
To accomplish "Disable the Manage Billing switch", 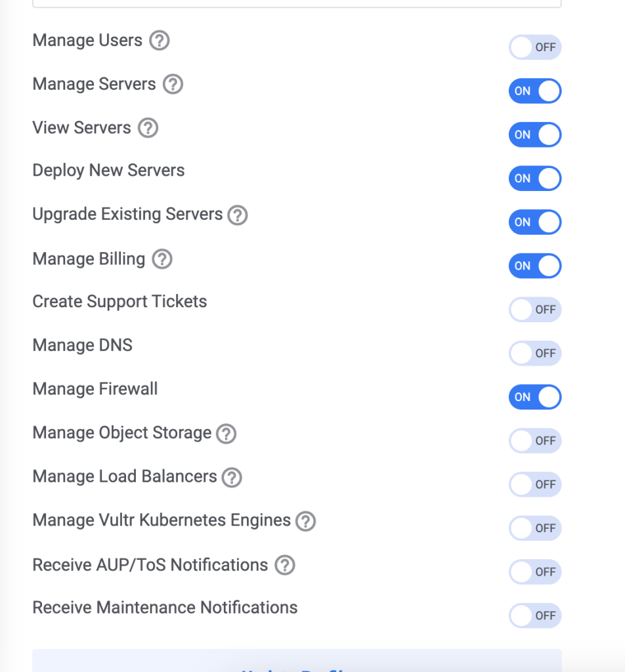I will (535, 266).
